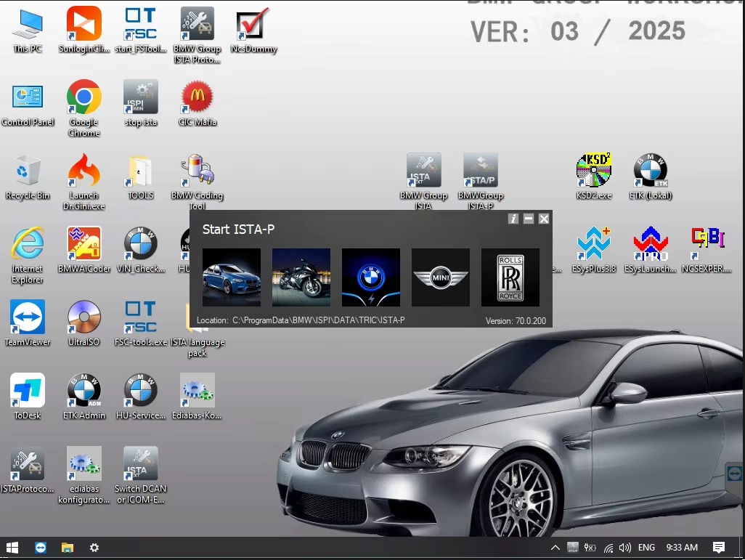Click the stop ista shortcut
The height and width of the screenshot is (560, 745).
pos(141,104)
